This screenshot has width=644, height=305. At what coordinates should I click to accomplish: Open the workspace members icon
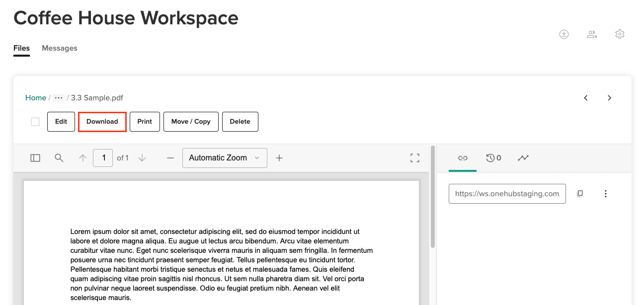(x=592, y=34)
